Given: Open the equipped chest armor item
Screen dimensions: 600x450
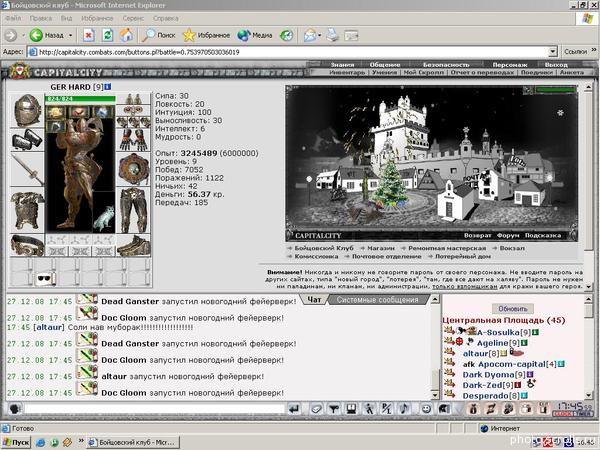Looking at the screenshot, I should (x=27, y=210).
